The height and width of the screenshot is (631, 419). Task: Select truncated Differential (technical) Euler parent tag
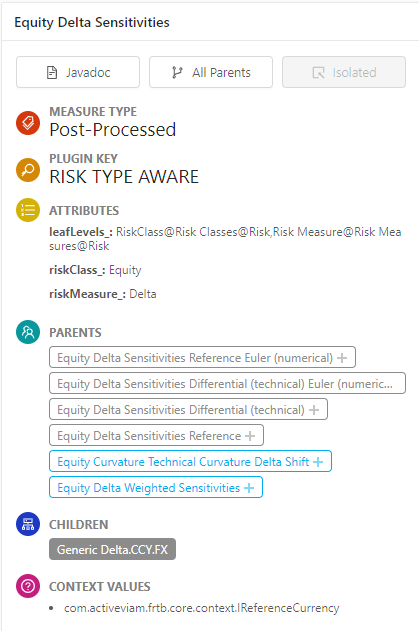tap(227, 384)
